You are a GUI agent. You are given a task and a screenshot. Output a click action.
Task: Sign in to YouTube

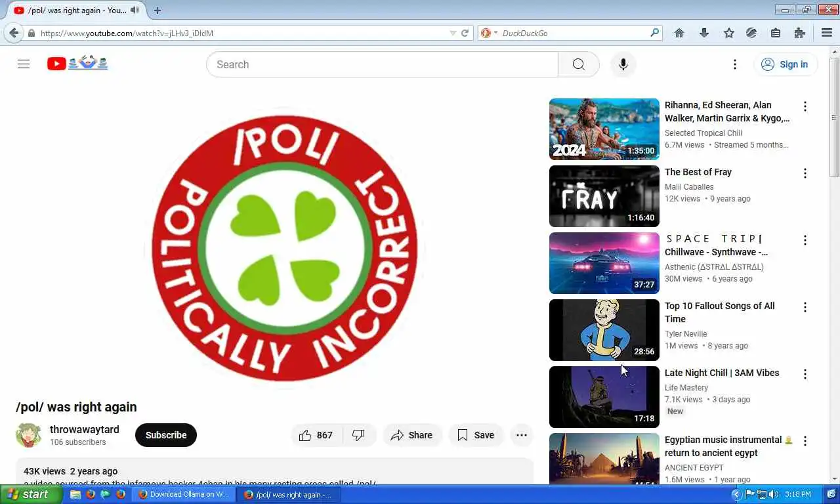click(x=785, y=64)
